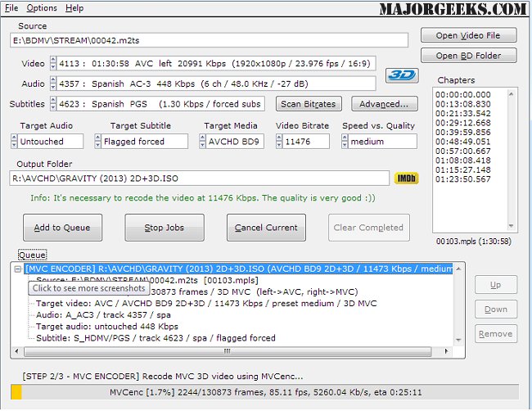The image size is (532, 411).
Task: Move the queue item Down
Action: click(496, 309)
